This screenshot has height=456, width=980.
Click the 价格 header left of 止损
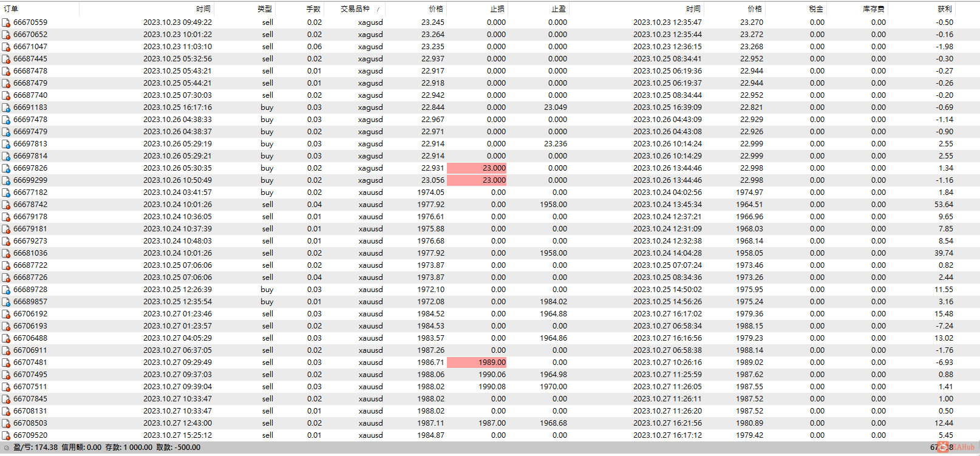click(x=436, y=9)
